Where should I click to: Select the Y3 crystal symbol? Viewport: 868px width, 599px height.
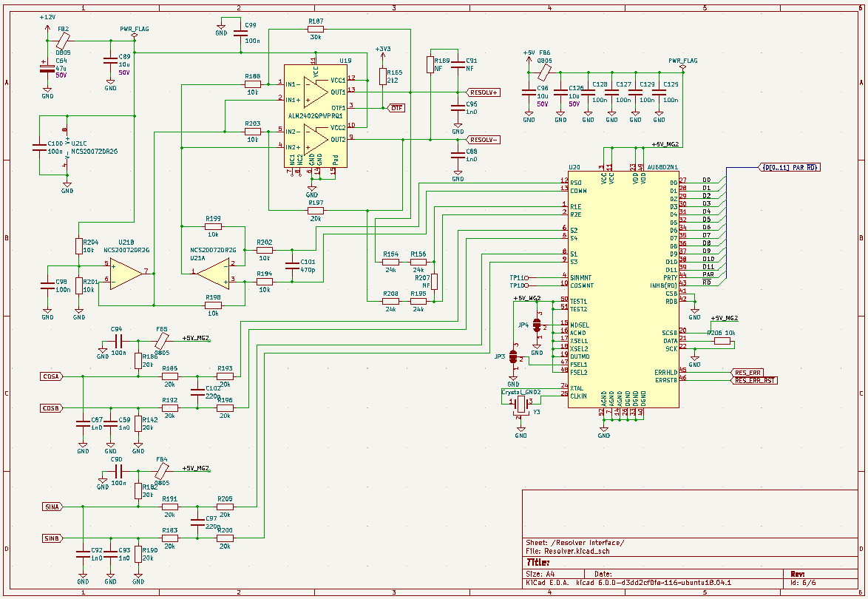tap(521, 404)
